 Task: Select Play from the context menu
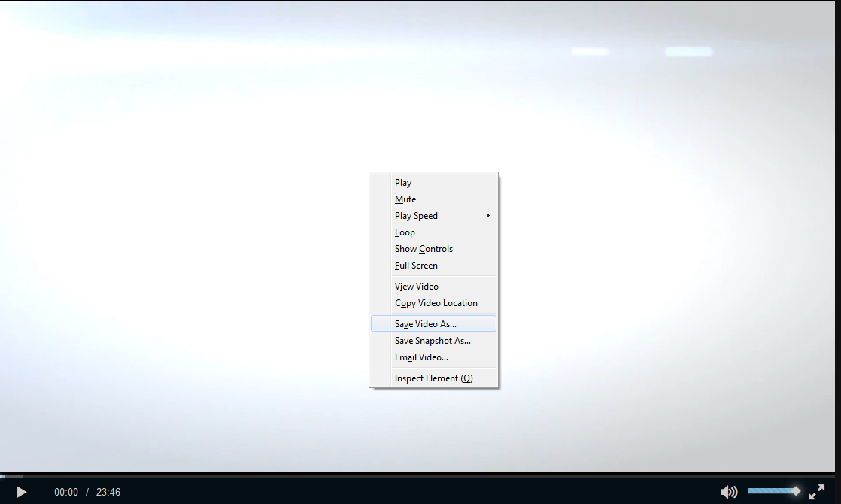pos(433,183)
